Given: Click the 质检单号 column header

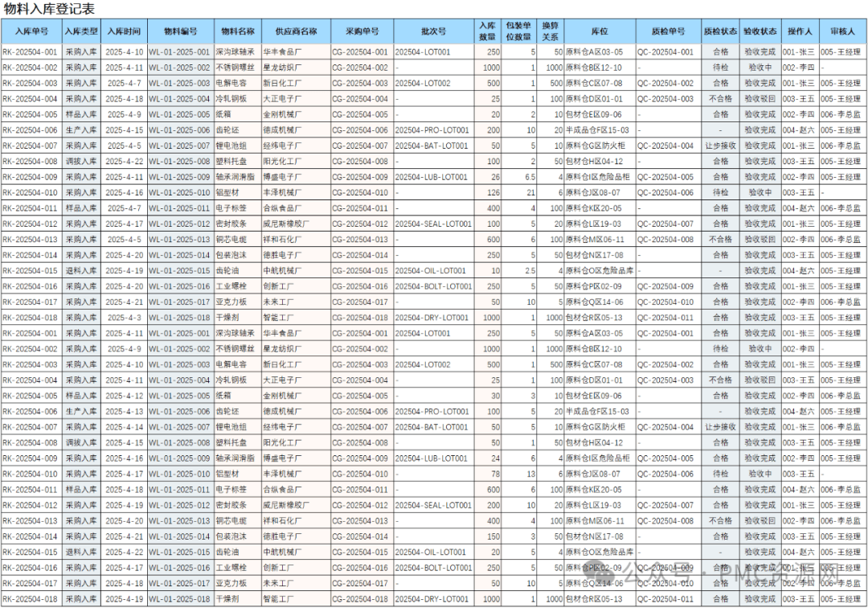Looking at the screenshot, I should click(668, 31).
